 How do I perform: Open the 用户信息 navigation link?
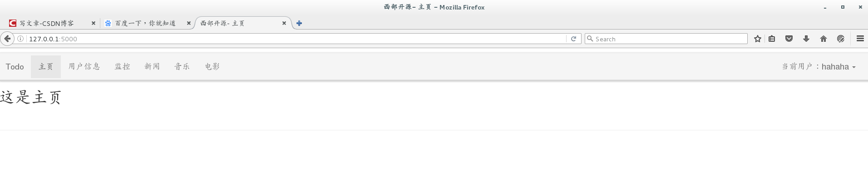(x=84, y=66)
